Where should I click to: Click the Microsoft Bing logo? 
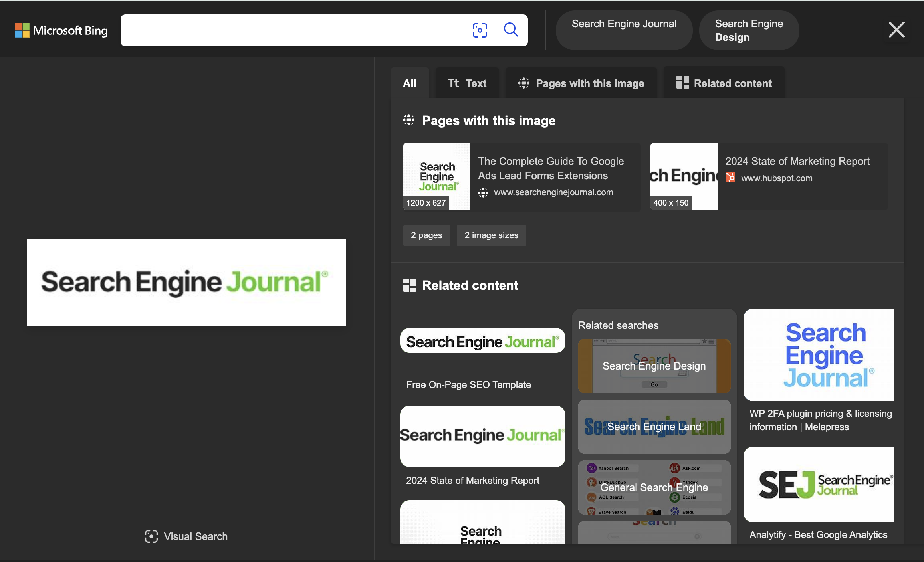pos(61,30)
